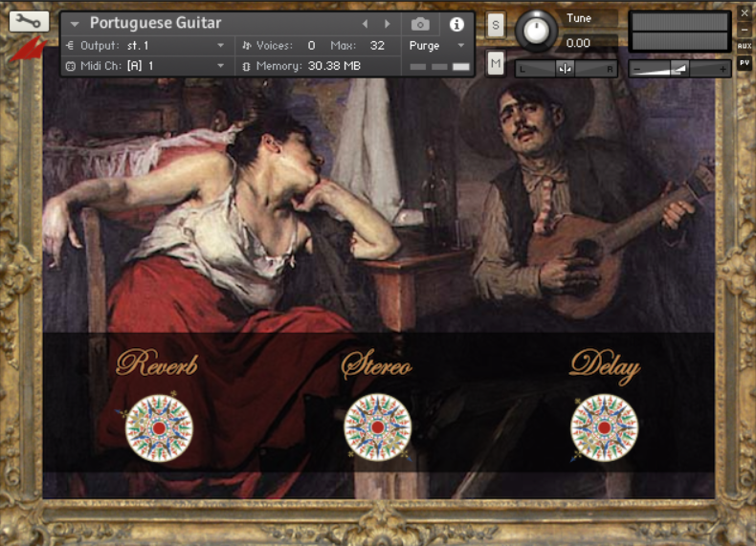Go to previous instrument preset arrow
Screen dimensions: 756x546
[x=365, y=24]
